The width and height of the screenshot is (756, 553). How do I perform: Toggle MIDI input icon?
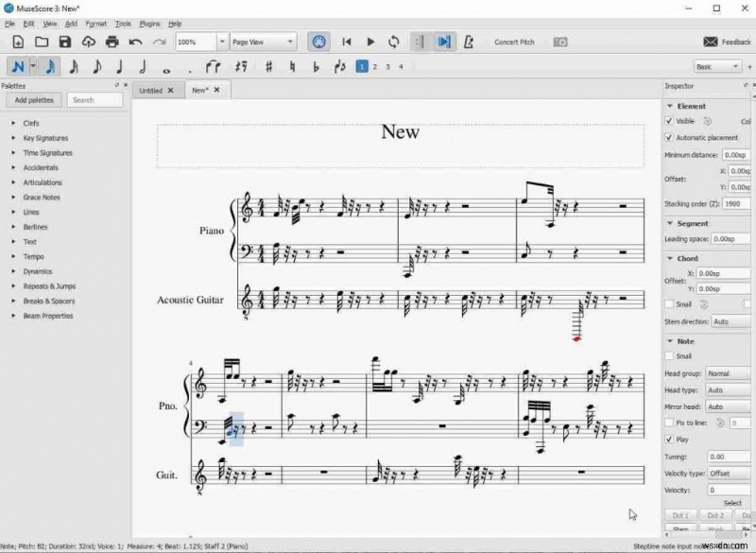click(318, 42)
